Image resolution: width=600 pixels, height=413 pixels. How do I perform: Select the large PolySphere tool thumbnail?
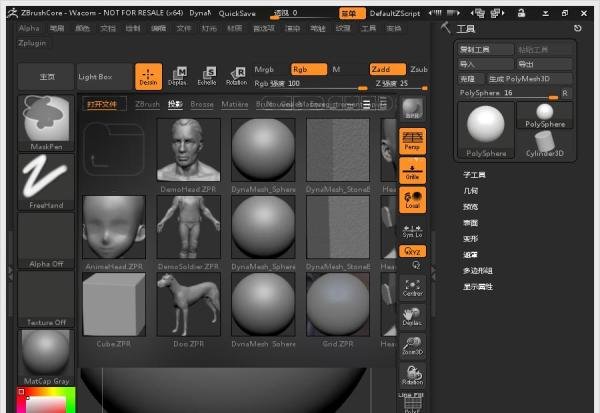(486, 130)
